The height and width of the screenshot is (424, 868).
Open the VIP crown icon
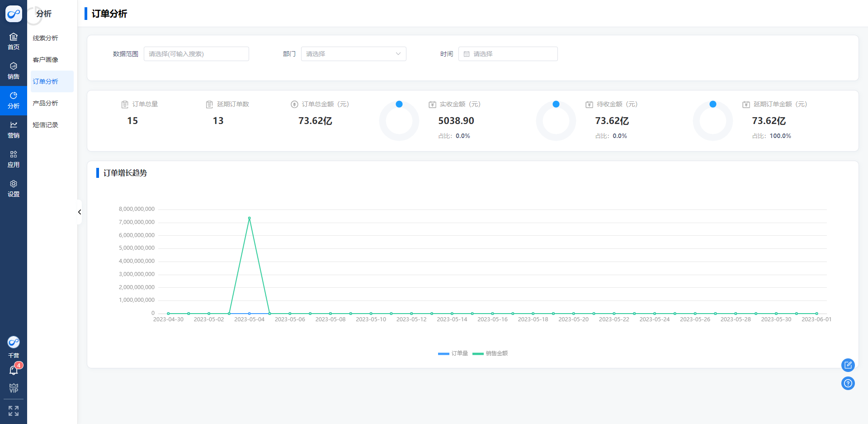tap(14, 388)
